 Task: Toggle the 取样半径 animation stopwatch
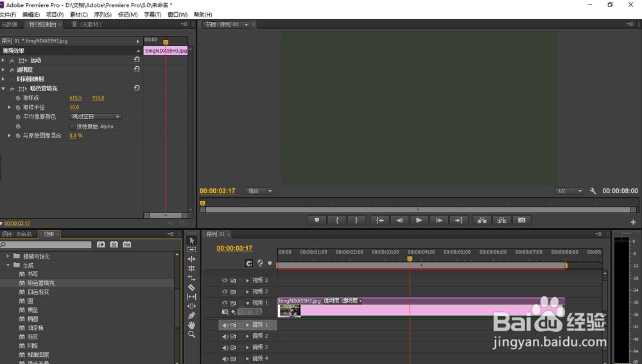17,107
